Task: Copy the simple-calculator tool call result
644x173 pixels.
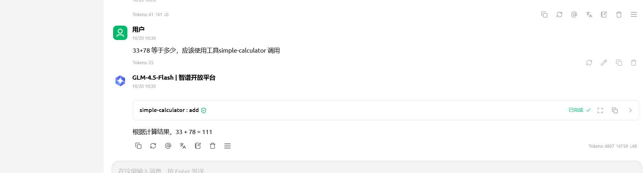Action: (615, 110)
